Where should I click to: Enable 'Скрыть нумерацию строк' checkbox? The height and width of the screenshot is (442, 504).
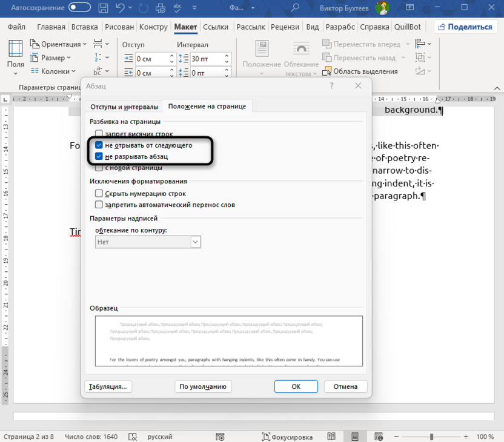point(99,194)
